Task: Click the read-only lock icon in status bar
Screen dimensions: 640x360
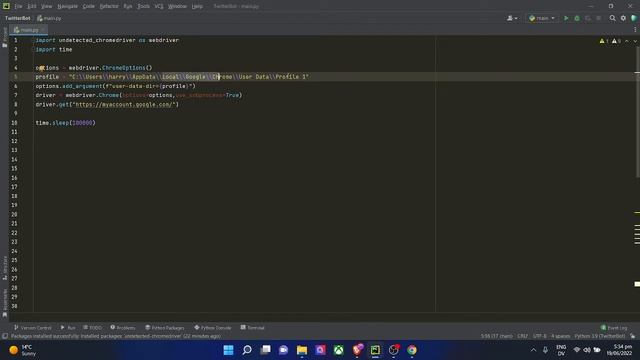Action: click(x=633, y=336)
